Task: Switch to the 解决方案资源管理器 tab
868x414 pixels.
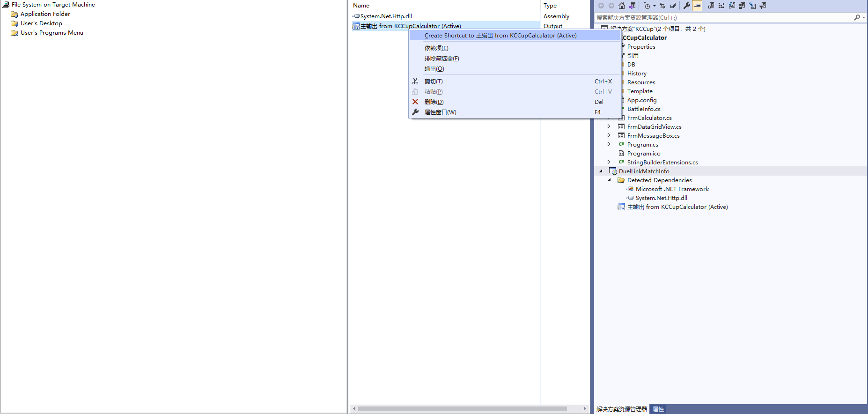Action: coord(622,409)
